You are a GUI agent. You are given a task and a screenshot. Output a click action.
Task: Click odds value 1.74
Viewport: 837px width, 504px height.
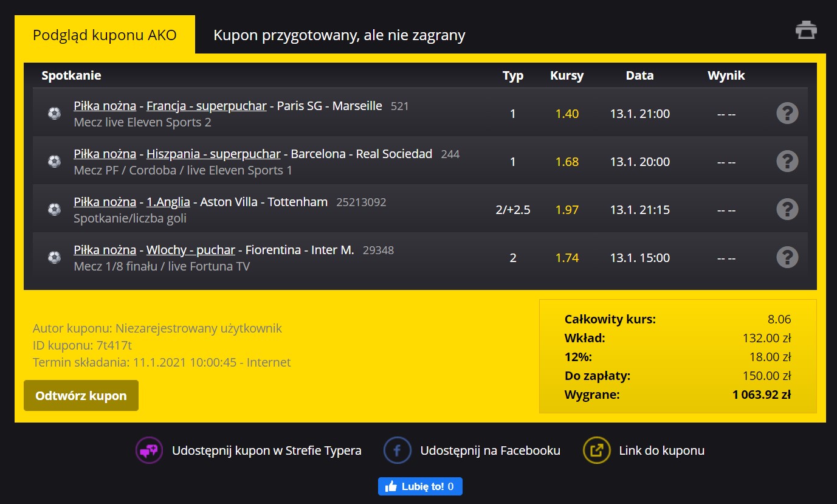point(567,258)
